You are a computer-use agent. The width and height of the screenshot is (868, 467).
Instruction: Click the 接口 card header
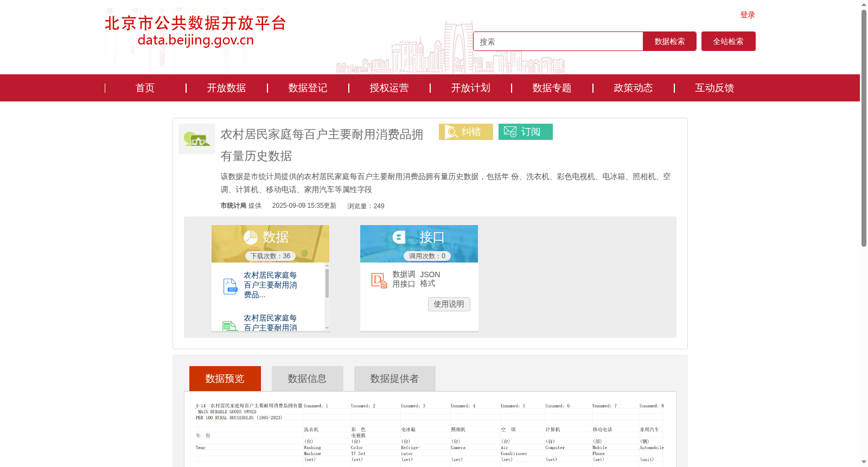[x=419, y=244]
